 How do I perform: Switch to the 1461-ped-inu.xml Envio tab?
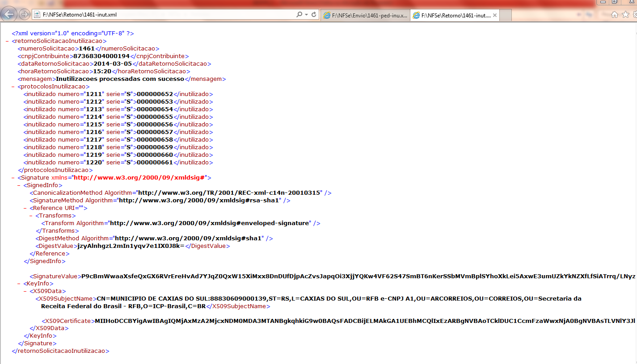coord(365,15)
